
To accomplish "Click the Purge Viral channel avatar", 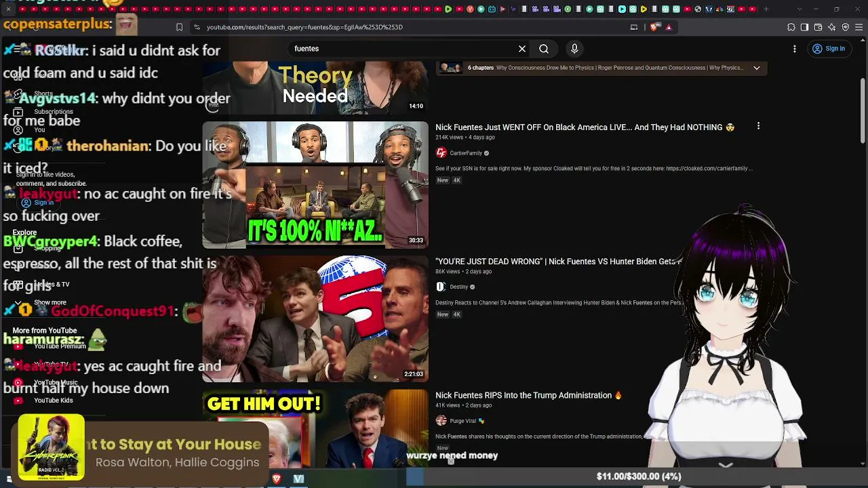I will [441, 421].
